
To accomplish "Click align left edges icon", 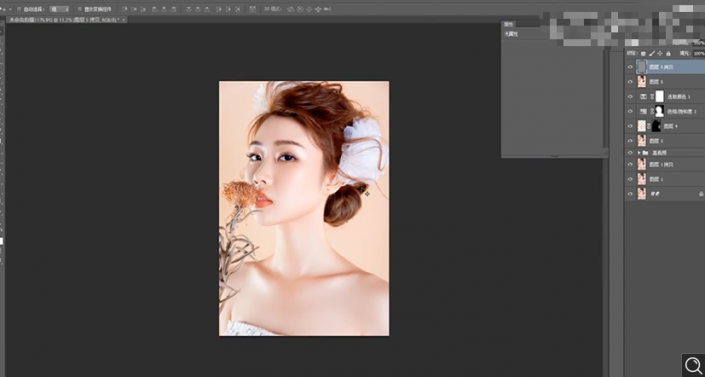I will click(x=155, y=9).
